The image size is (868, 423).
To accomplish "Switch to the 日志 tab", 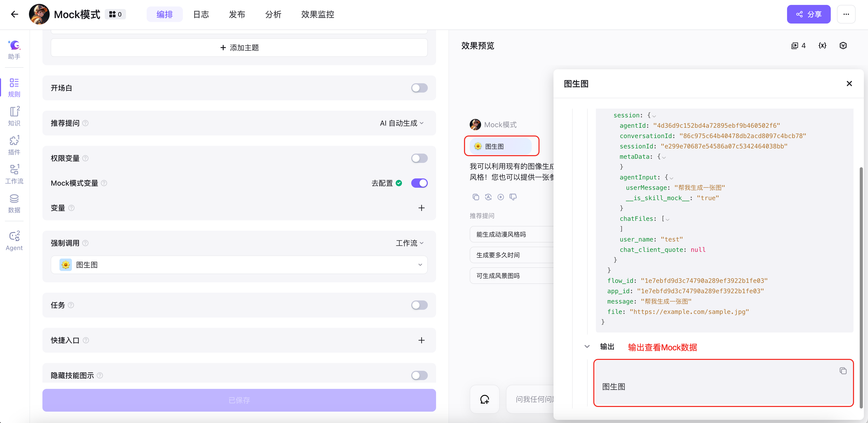I will (201, 14).
